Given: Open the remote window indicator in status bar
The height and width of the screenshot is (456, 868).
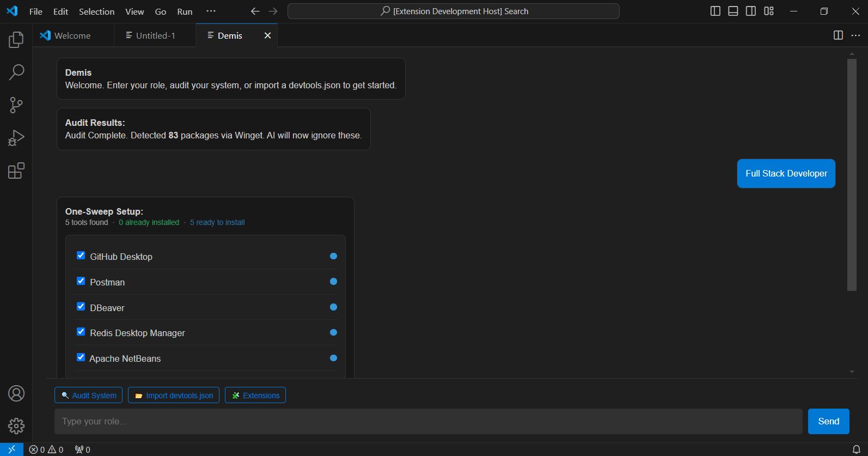Looking at the screenshot, I should [11, 449].
